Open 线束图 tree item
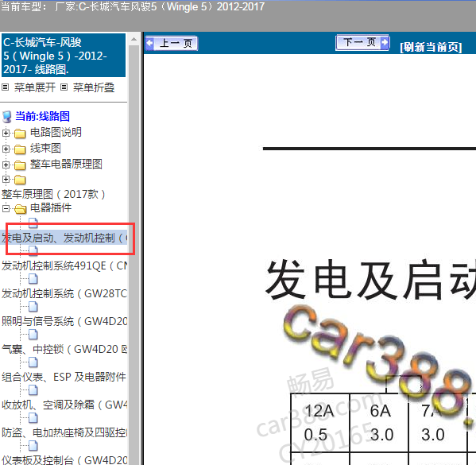This screenshot has height=465, width=476. point(45,148)
